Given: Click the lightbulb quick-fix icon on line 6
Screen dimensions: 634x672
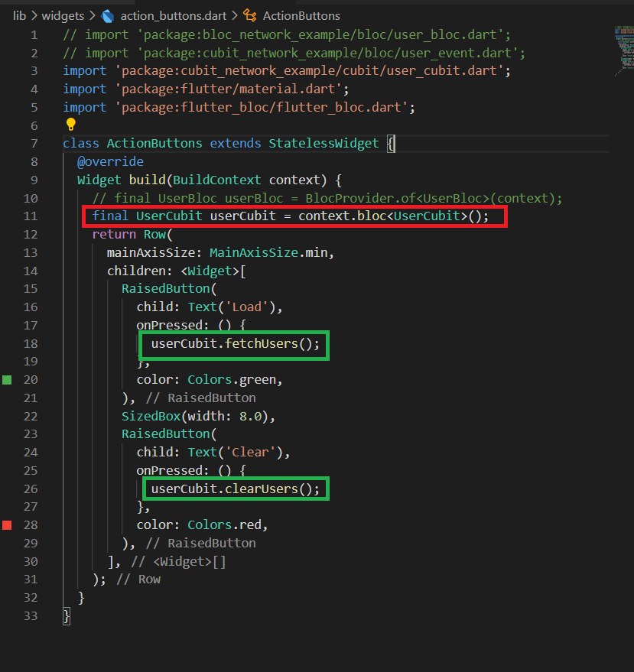Looking at the screenshot, I should [x=70, y=125].
